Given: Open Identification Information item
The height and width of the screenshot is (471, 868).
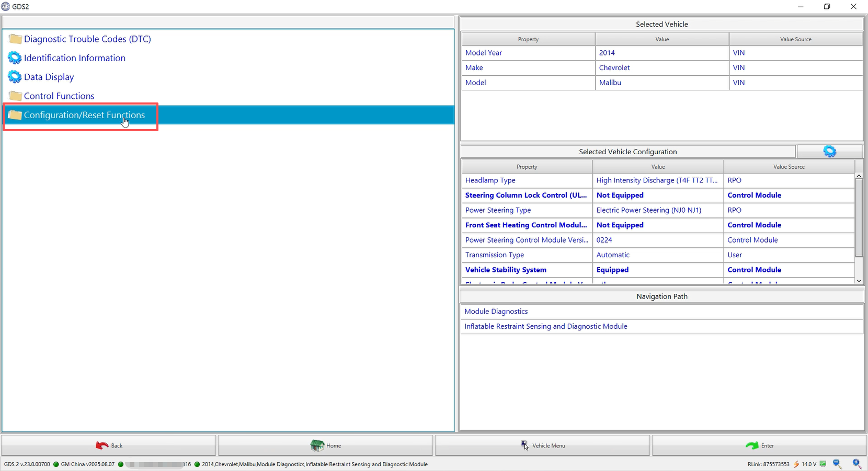Looking at the screenshot, I should pyautogui.click(x=74, y=58).
